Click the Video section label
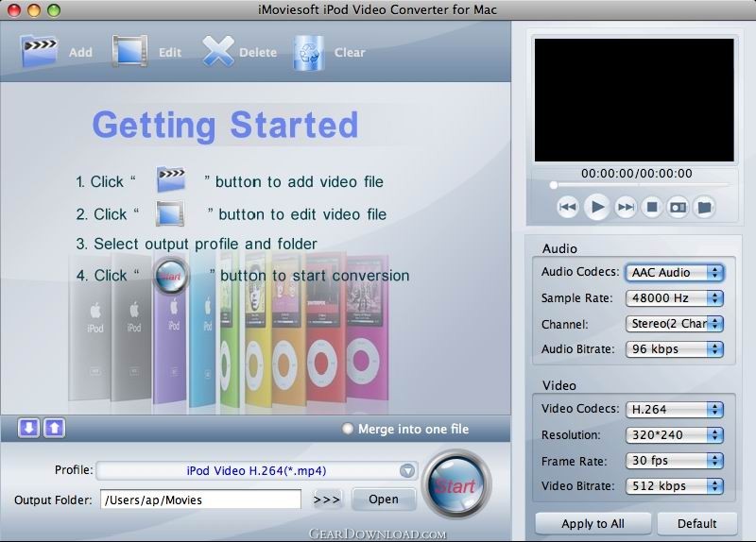Viewport: 756px width, 542px height. [x=559, y=385]
